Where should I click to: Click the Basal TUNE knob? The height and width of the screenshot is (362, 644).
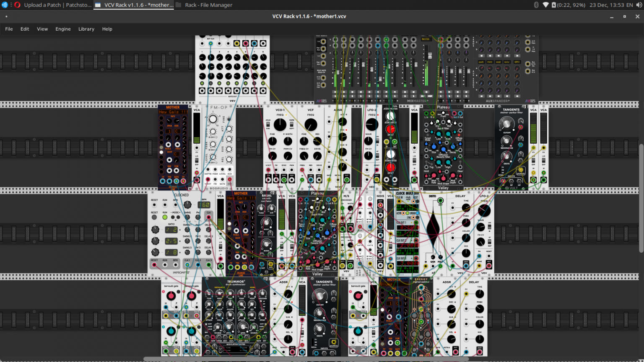point(262,209)
